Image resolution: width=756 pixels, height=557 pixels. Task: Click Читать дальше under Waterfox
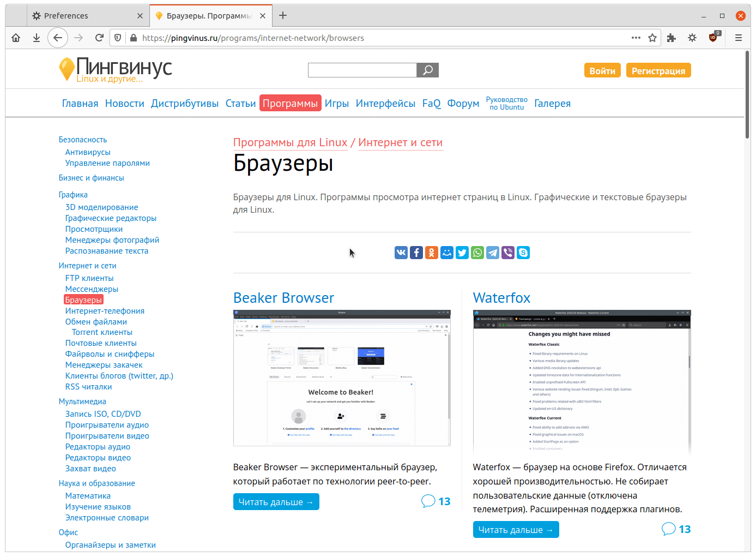click(516, 530)
